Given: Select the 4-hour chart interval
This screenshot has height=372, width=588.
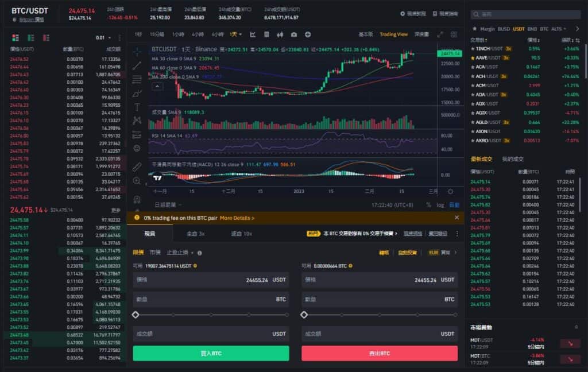Looking at the screenshot, I should [x=198, y=34].
